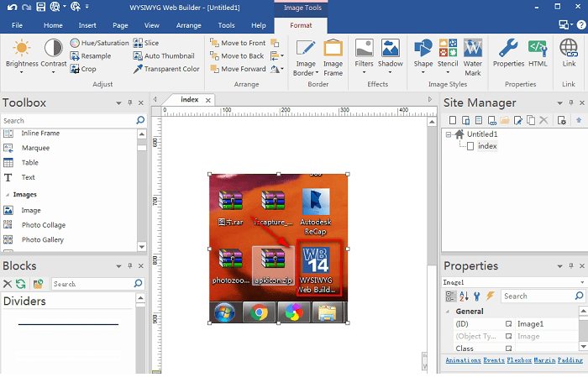Open the Shape image style
Viewport: 588px width, 388px height.
point(423,55)
